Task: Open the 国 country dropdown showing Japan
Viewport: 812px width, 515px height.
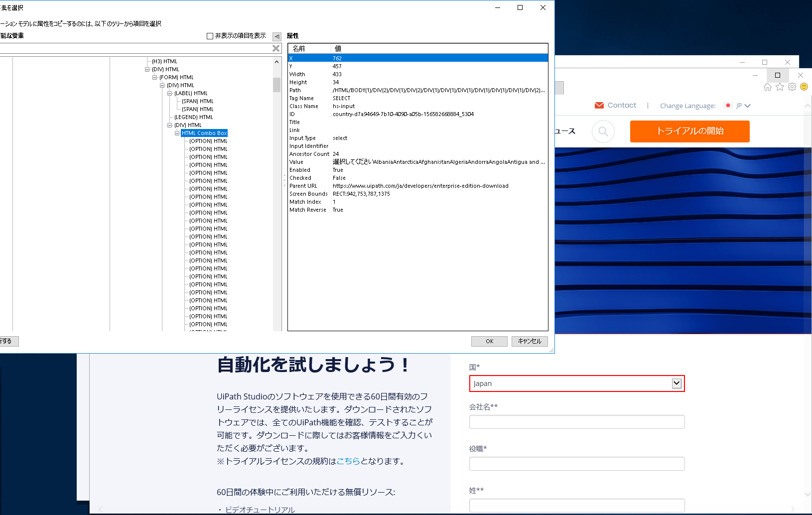Action: 577,384
